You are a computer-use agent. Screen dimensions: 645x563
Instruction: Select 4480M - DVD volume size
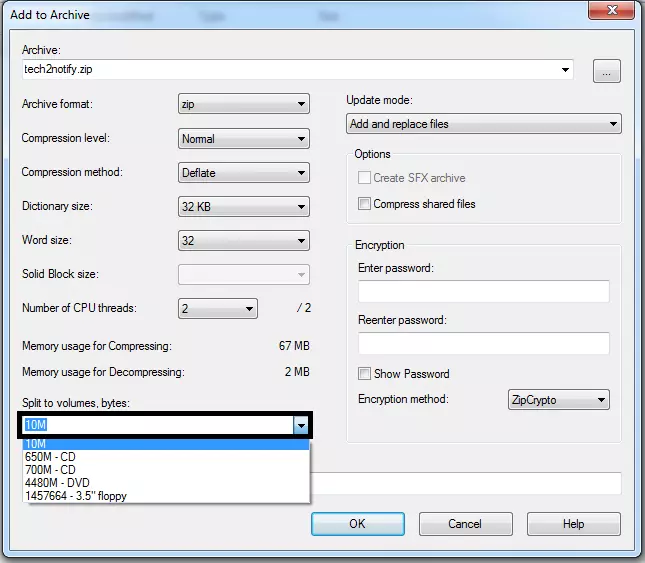click(x=166, y=483)
